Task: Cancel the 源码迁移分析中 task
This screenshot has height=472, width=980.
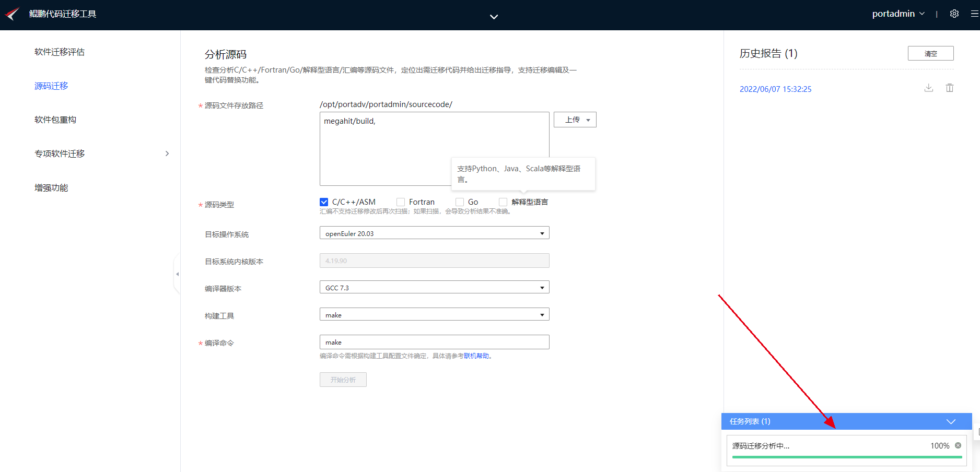Action: [958, 445]
